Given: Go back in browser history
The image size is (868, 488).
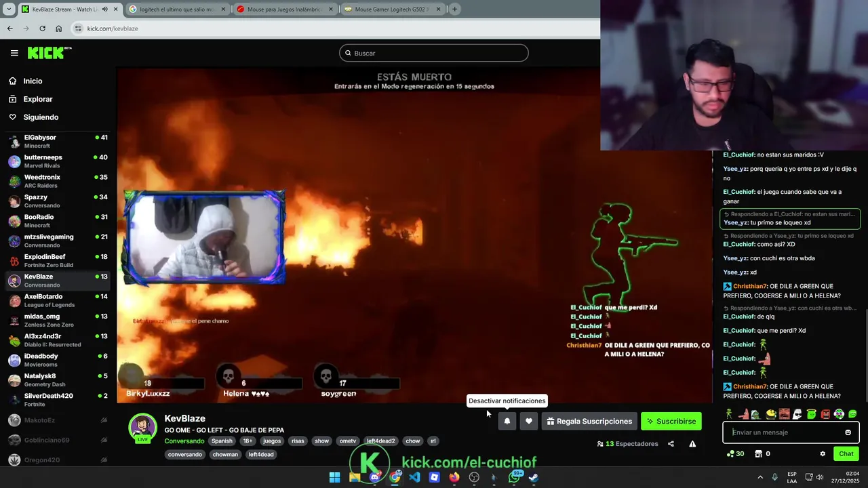Looking at the screenshot, I should point(9,28).
